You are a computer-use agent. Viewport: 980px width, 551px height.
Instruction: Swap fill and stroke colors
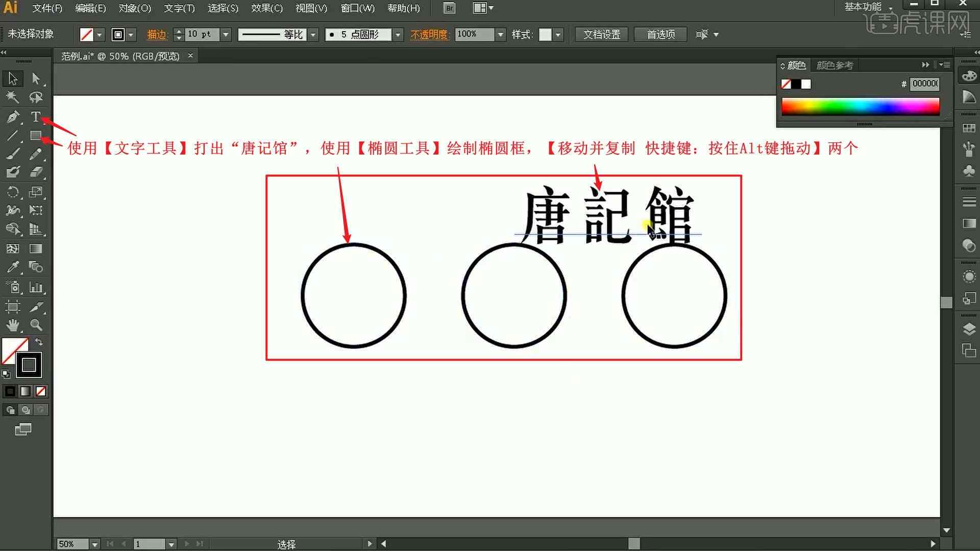pos(39,342)
